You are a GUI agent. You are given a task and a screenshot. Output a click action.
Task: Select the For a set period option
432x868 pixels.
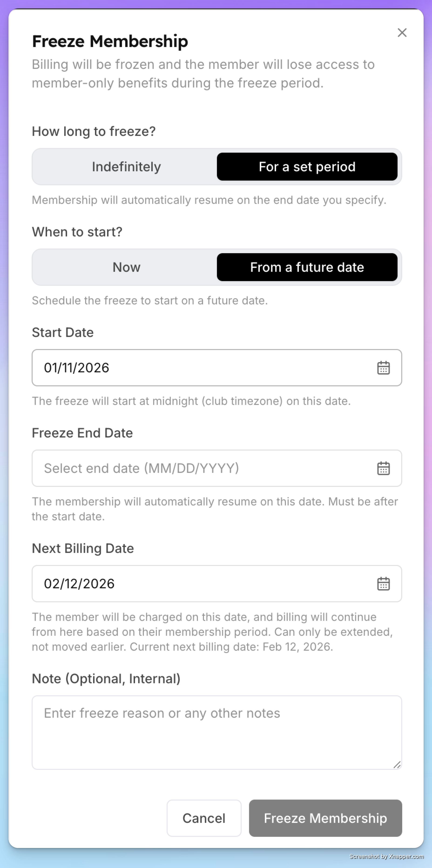307,166
